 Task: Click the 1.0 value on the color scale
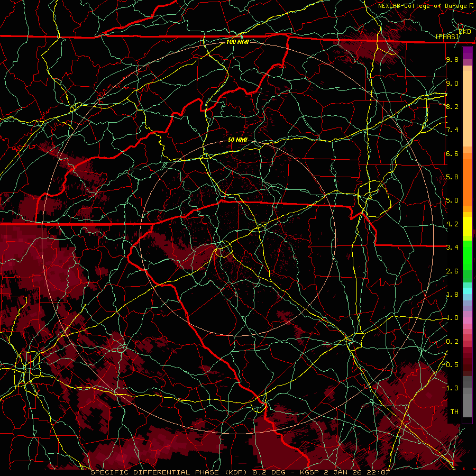point(452,318)
